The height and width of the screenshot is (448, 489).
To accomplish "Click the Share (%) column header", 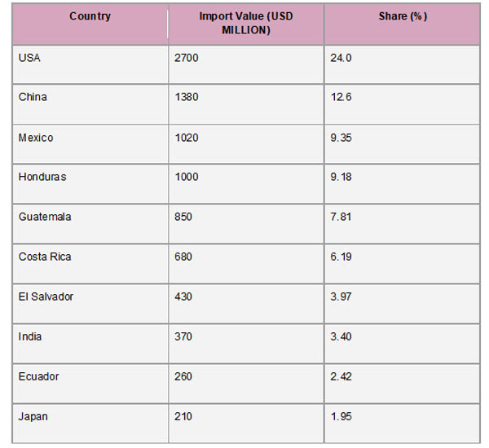I will coord(402,24).
